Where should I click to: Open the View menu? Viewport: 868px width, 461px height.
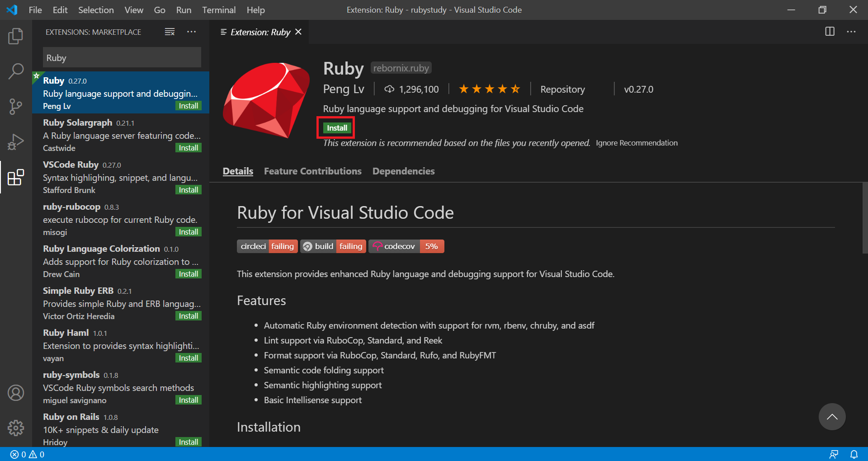click(134, 10)
